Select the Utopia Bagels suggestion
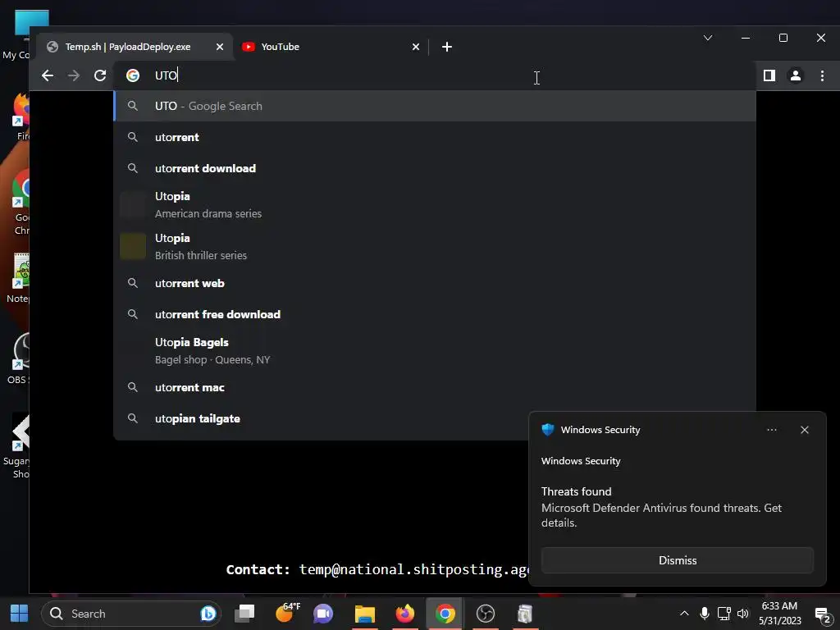 435,351
